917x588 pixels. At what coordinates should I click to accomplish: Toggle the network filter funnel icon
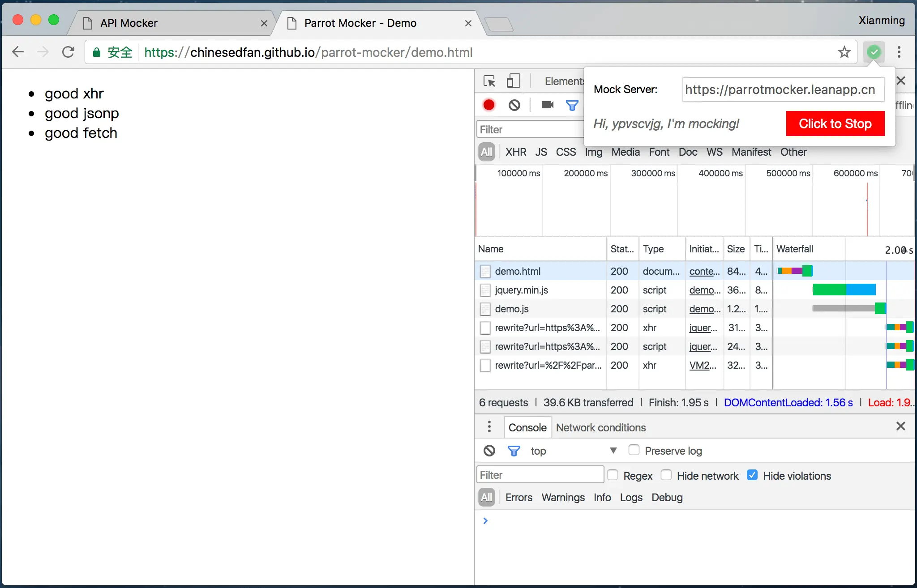(x=572, y=105)
